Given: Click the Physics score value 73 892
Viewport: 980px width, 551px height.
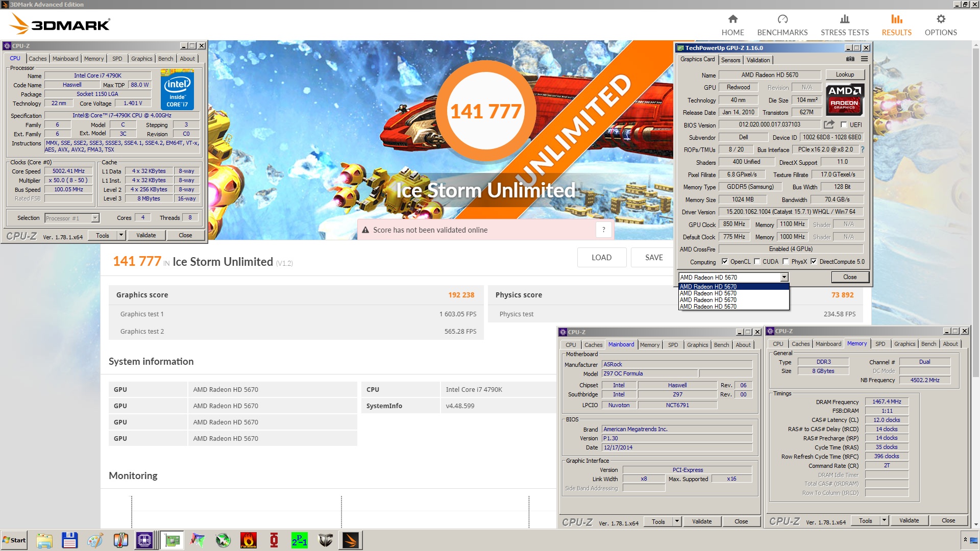Looking at the screenshot, I should 842,295.
